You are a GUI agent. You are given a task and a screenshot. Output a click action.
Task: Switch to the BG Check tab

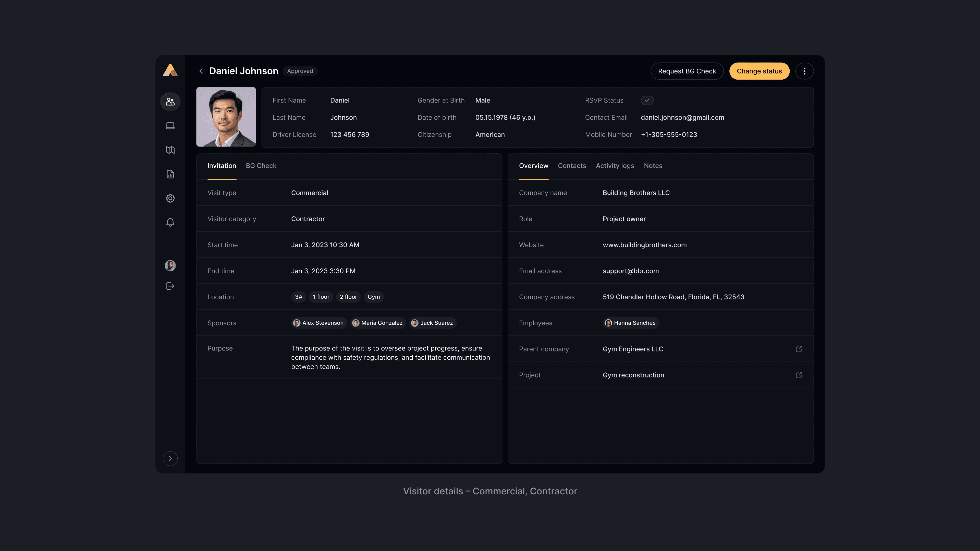point(261,166)
